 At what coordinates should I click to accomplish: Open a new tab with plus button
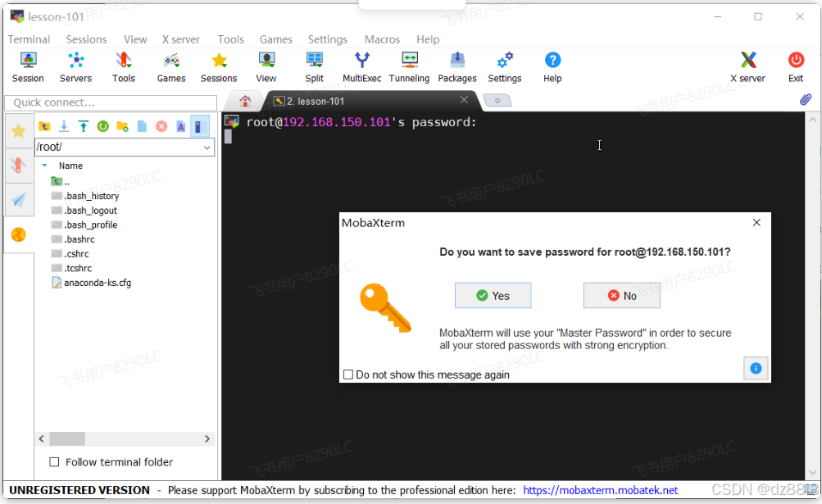[497, 100]
